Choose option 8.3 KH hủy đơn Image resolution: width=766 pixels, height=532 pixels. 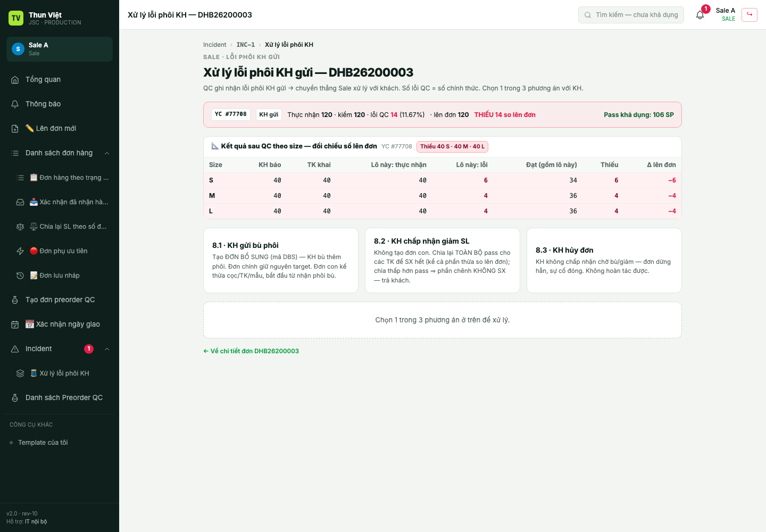(604, 260)
